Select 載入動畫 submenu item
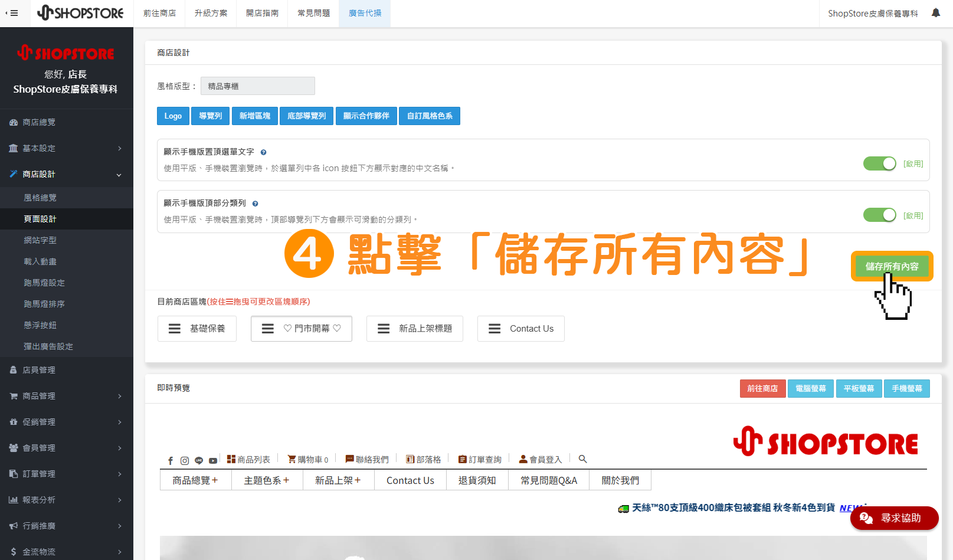 click(67, 261)
